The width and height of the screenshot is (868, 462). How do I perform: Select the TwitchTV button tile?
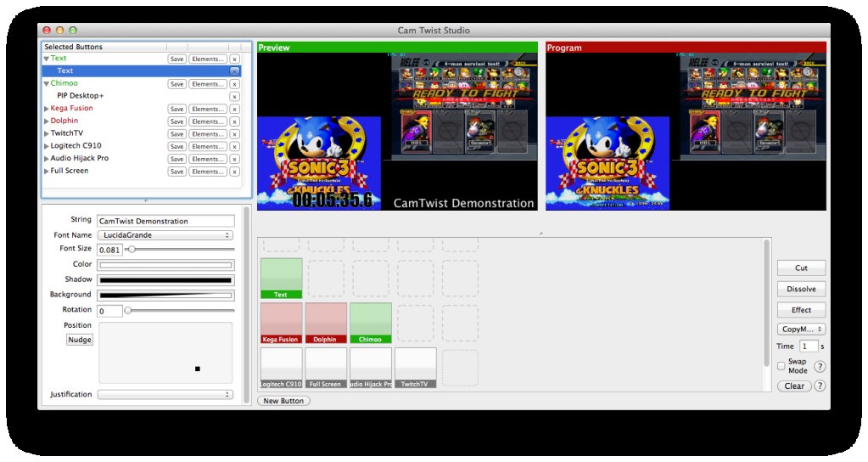416,367
